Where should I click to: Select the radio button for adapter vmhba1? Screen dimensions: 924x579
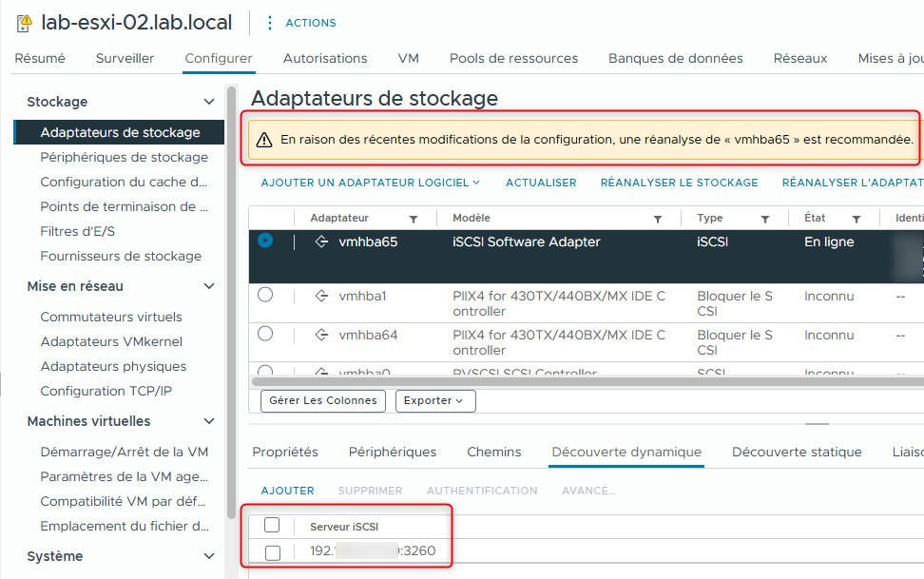(x=266, y=296)
